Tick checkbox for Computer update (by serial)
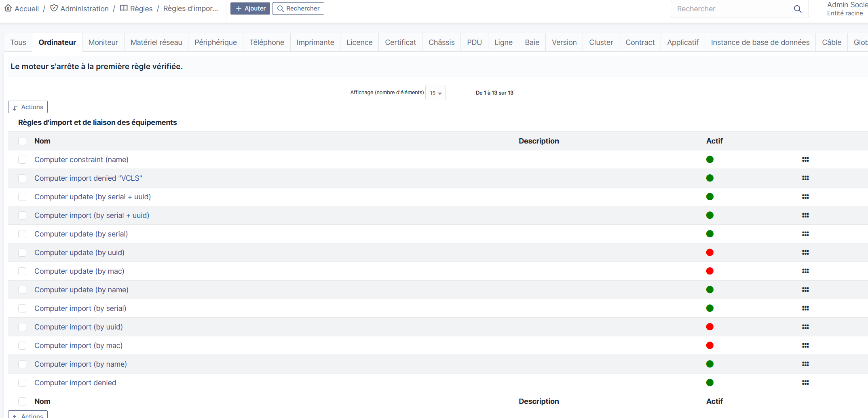Image resolution: width=868 pixels, height=418 pixels. (22, 234)
